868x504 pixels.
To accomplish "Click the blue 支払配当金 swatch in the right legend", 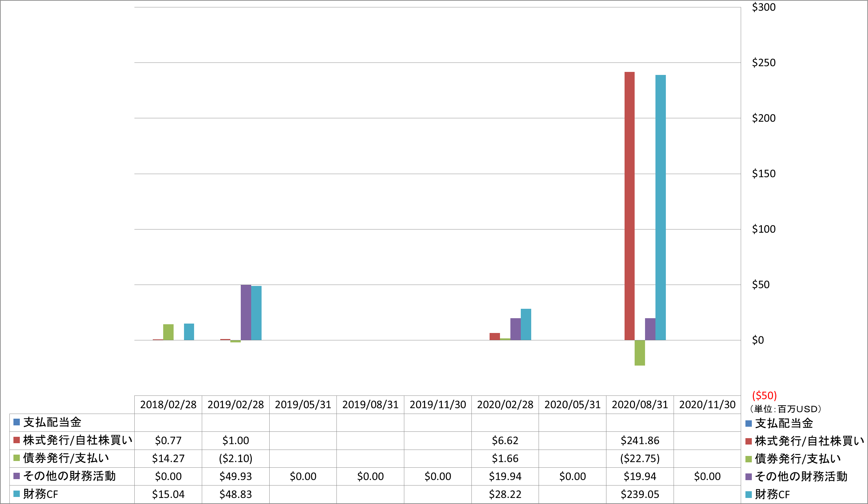I will click(748, 423).
